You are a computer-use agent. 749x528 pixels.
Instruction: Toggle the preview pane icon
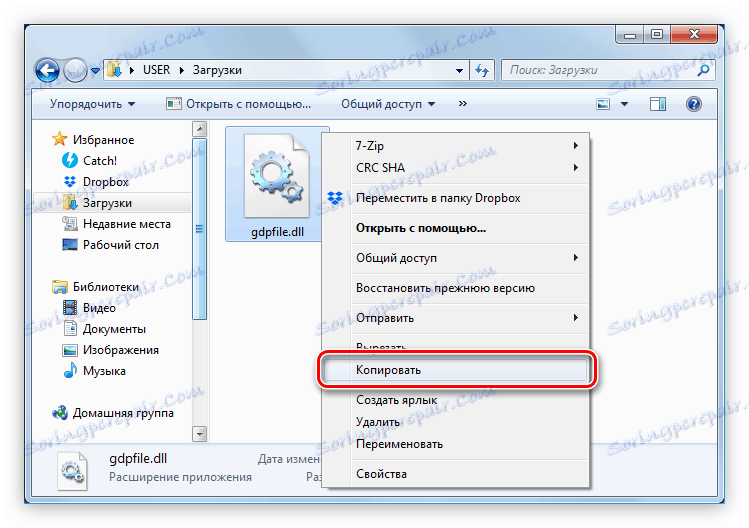pos(658,104)
